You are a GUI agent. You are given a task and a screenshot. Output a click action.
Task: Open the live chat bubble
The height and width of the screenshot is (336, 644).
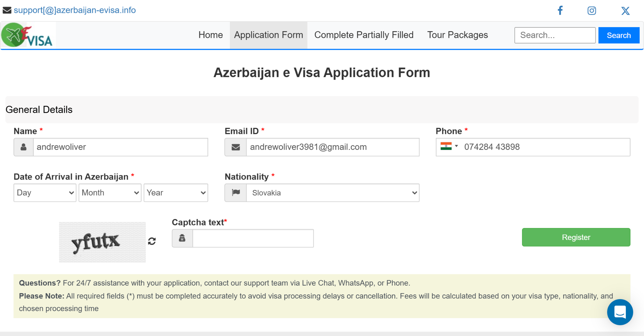pos(620,312)
